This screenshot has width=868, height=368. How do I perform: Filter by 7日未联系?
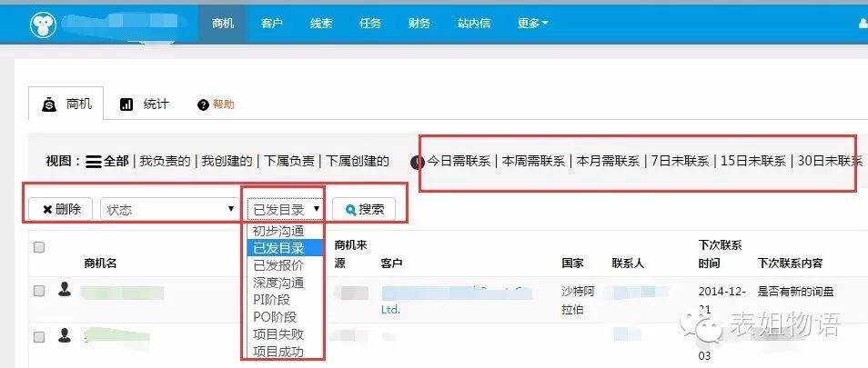click(x=681, y=162)
